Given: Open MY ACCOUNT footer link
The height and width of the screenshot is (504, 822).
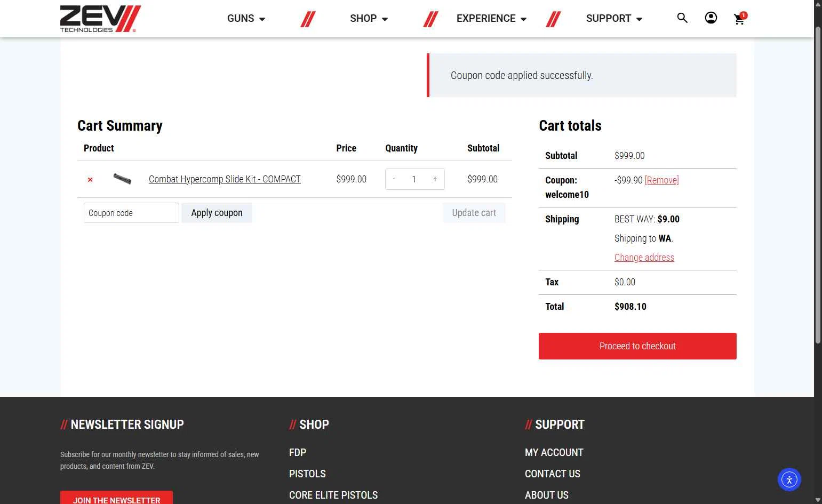Looking at the screenshot, I should tap(554, 452).
